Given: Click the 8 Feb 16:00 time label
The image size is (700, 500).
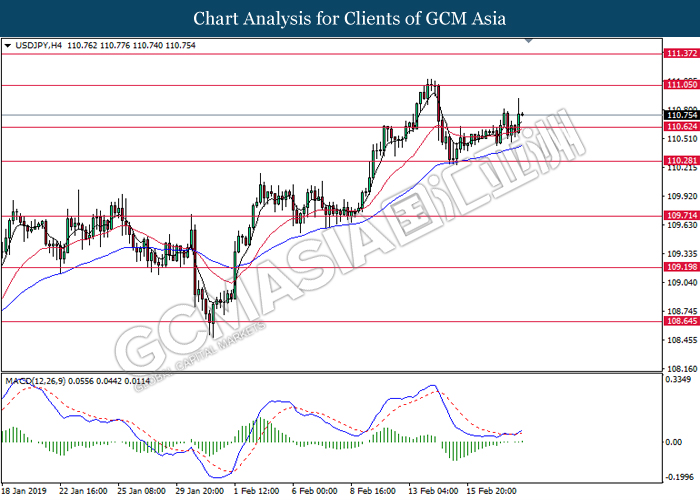Looking at the screenshot, I should point(373,491).
